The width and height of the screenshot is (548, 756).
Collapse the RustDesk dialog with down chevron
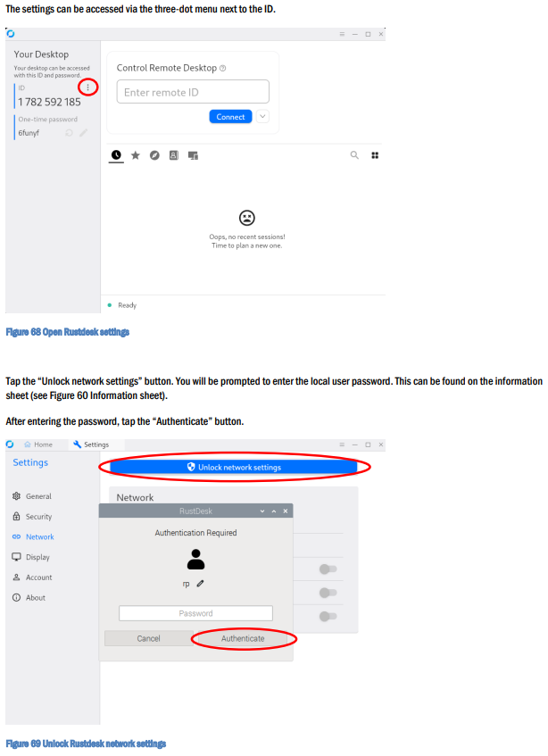[x=262, y=511]
